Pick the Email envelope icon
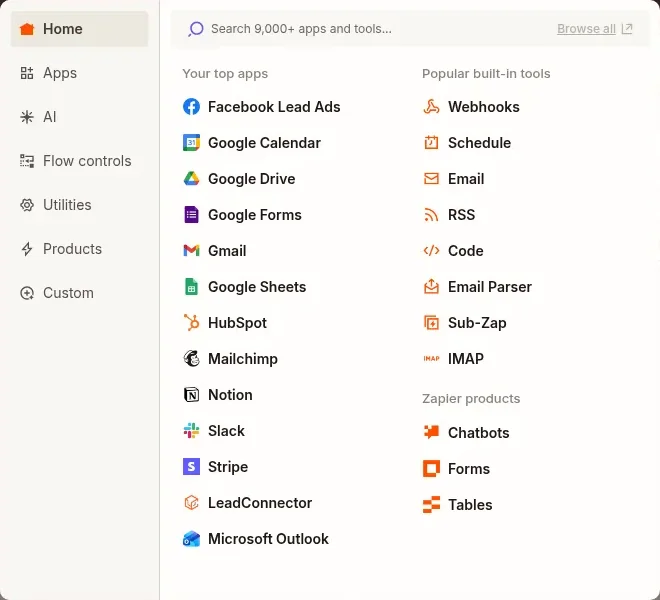Image resolution: width=660 pixels, height=600 pixels. pos(431,179)
